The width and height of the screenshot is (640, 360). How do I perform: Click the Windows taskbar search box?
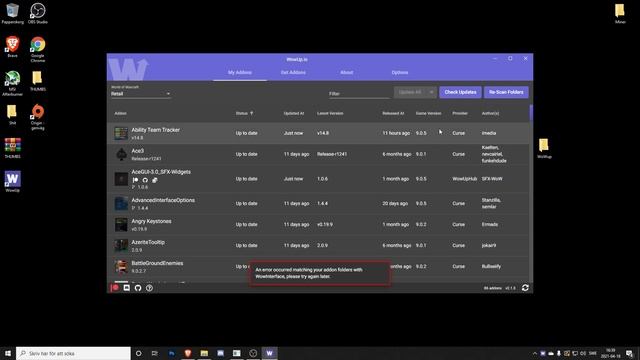pos(73,353)
